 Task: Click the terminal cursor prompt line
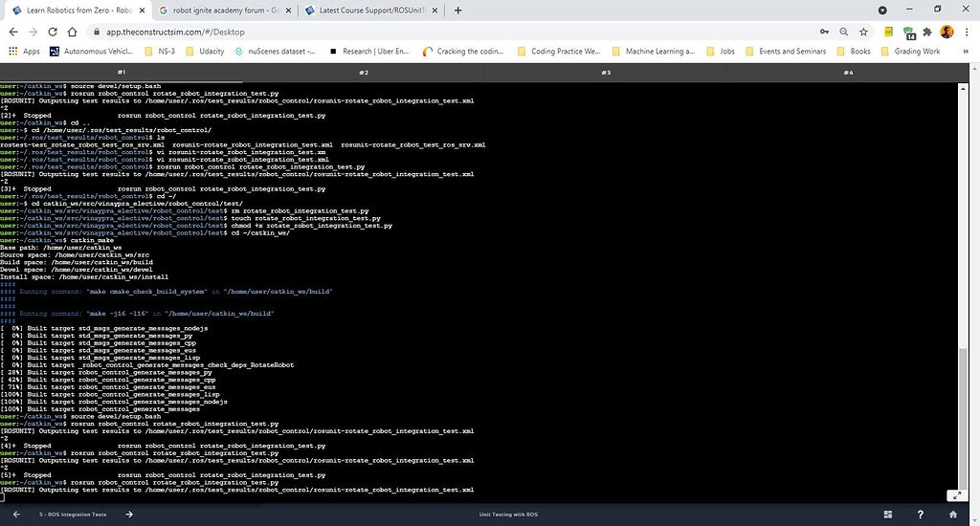[3, 497]
